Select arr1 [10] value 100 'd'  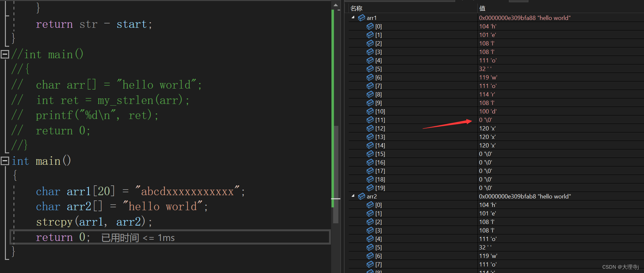(488, 111)
